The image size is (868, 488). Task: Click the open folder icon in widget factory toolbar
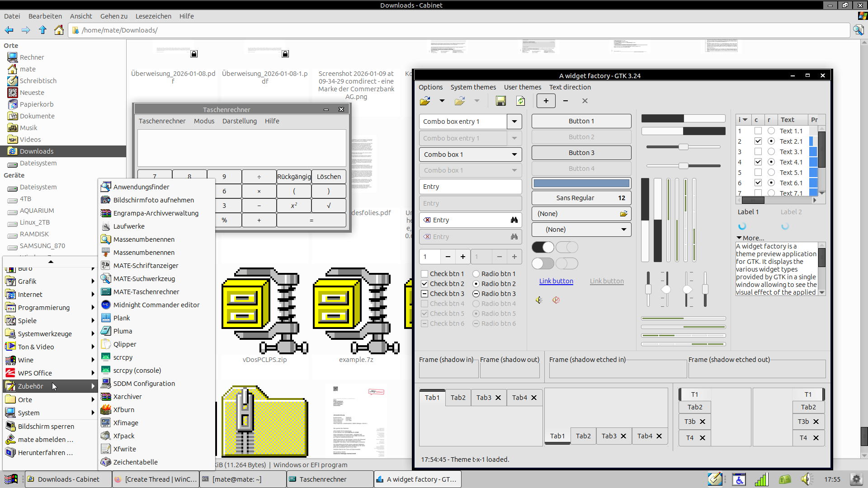(x=425, y=101)
